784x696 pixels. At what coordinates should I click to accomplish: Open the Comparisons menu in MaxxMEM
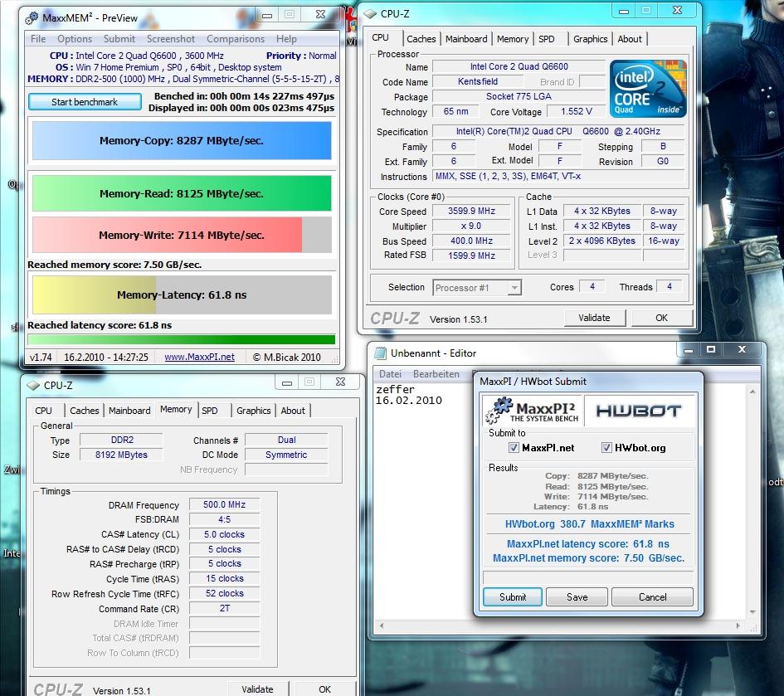pyautogui.click(x=236, y=39)
